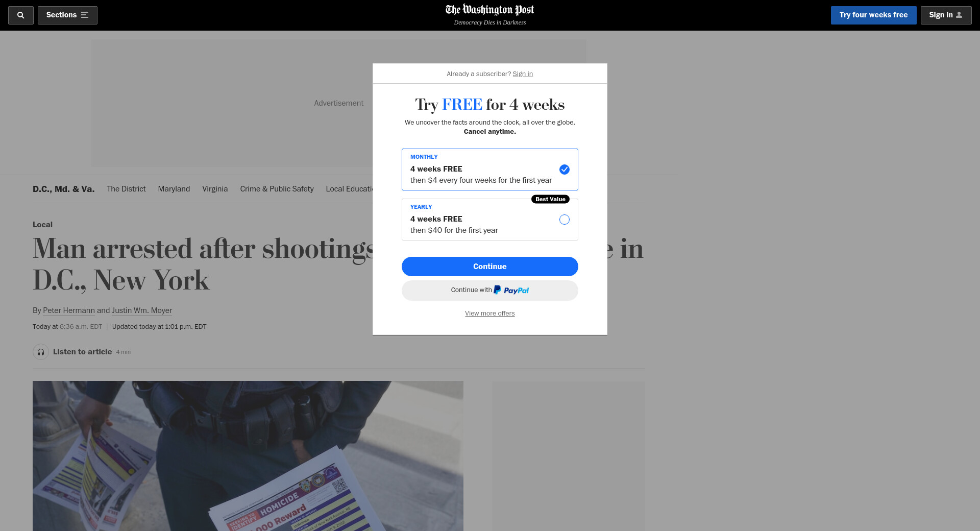Image resolution: width=980 pixels, height=531 pixels.
Task: Click the Try four weeks free button
Action: (x=873, y=15)
